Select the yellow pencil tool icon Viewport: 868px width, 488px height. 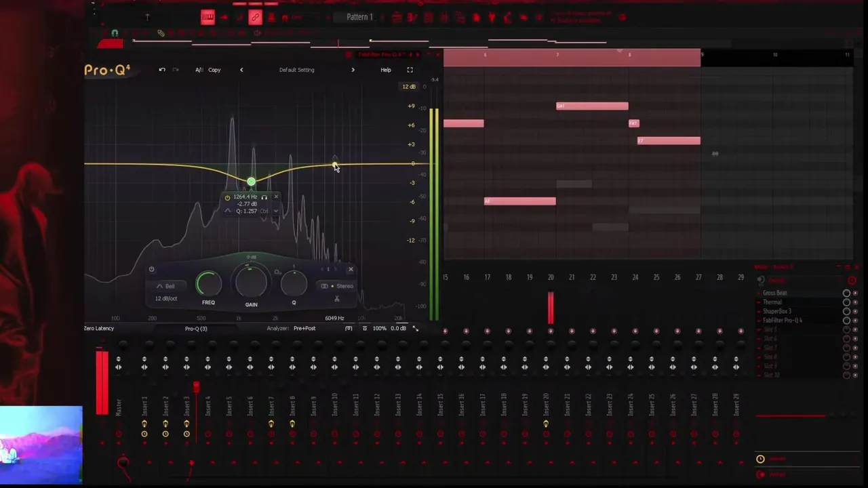click(161, 33)
